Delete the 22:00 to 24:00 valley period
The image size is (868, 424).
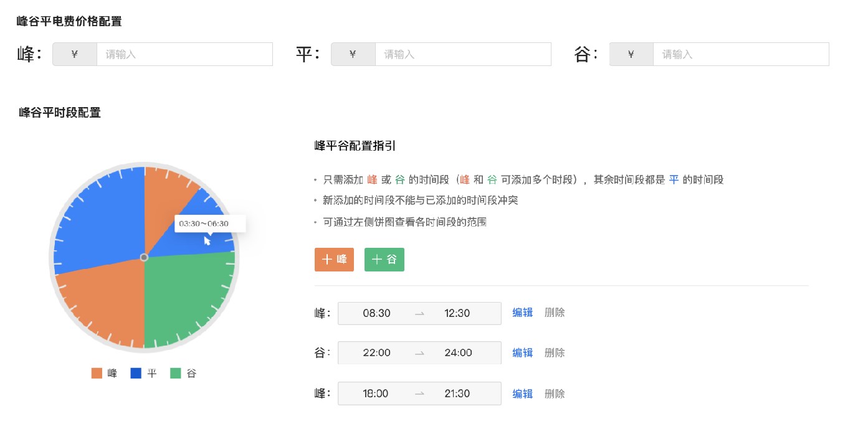tap(555, 352)
